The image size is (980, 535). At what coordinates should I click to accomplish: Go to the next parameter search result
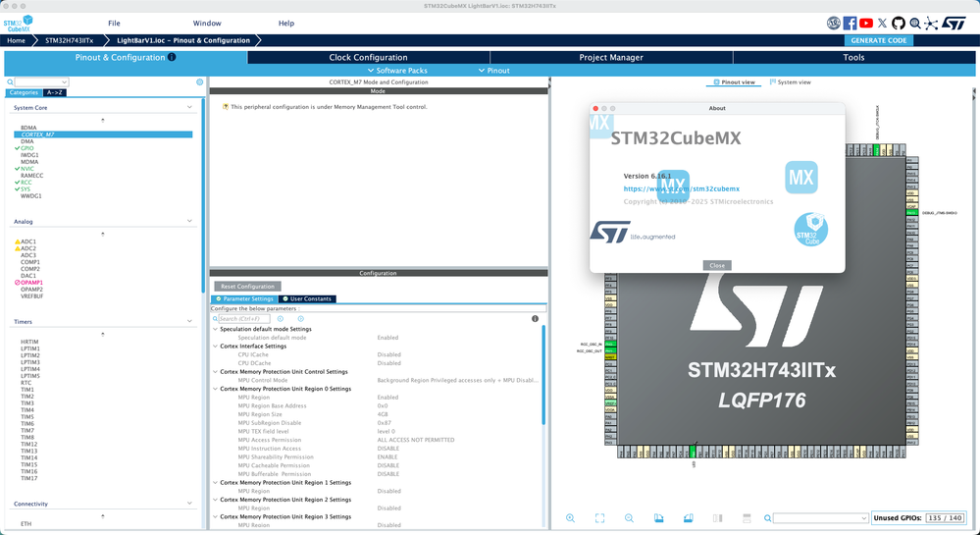pos(300,318)
